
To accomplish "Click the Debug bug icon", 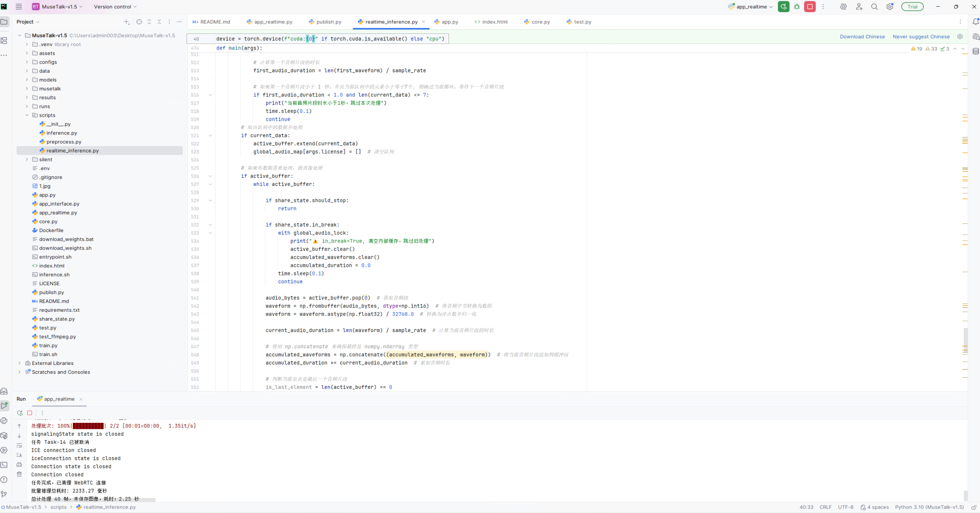I will [797, 7].
